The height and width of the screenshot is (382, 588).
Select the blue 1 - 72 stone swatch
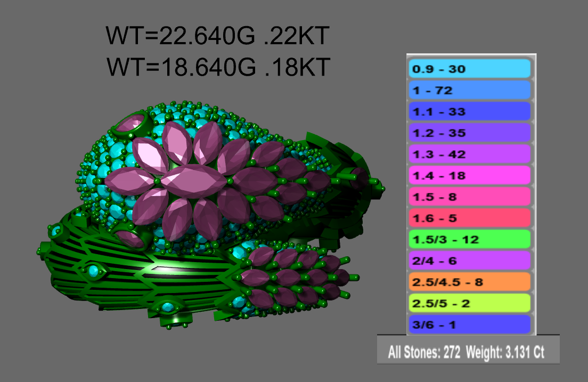470,90
